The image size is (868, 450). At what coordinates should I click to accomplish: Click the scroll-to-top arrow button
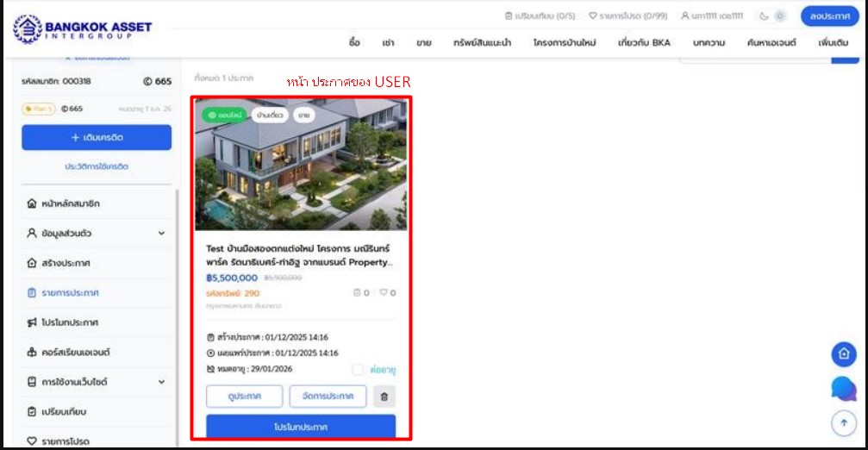[843, 423]
